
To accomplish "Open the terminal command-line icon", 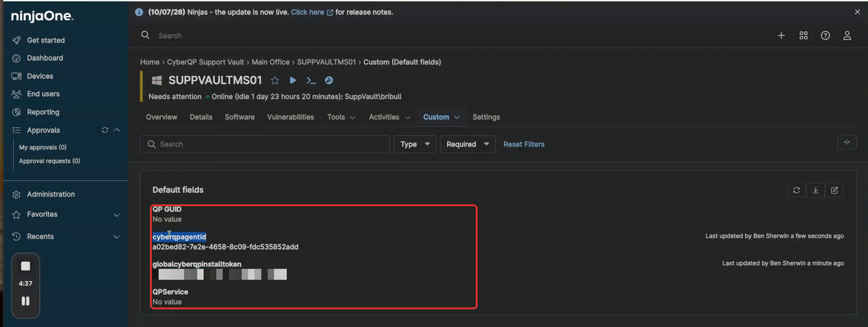I will tap(311, 80).
